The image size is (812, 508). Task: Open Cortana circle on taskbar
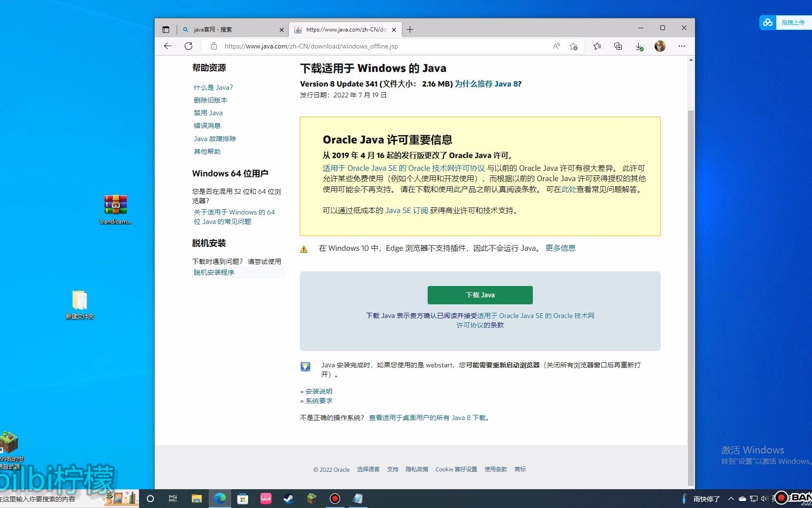pos(150,499)
